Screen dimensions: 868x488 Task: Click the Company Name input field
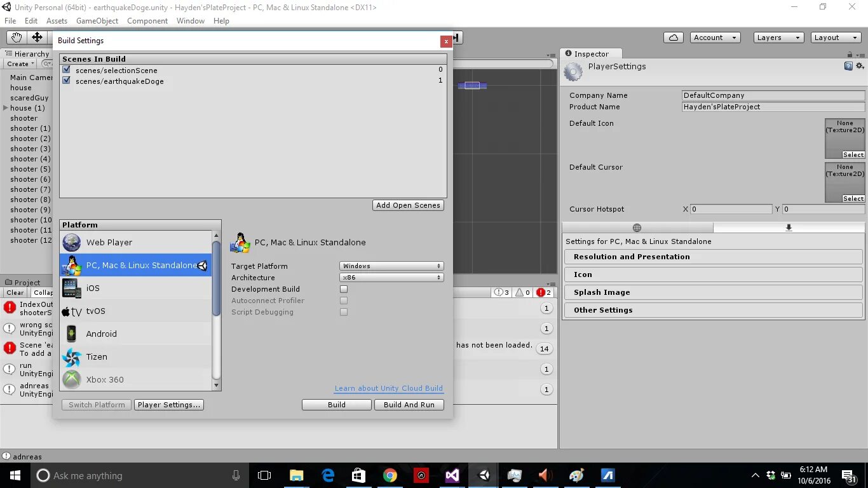tap(773, 95)
